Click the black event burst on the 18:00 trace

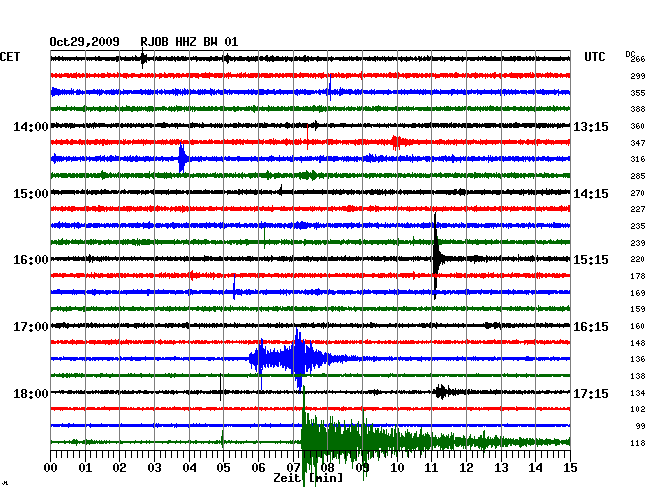pos(442,392)
